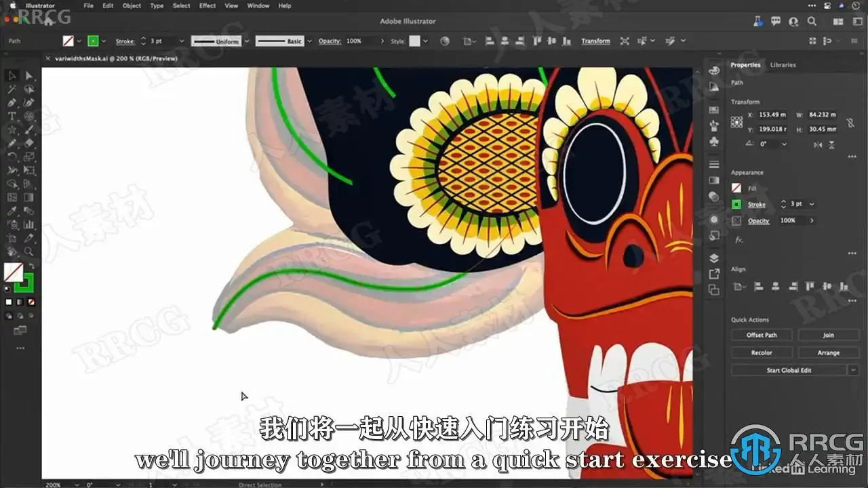
Task: Open more options under the Transform section
Action: (852, 157)
